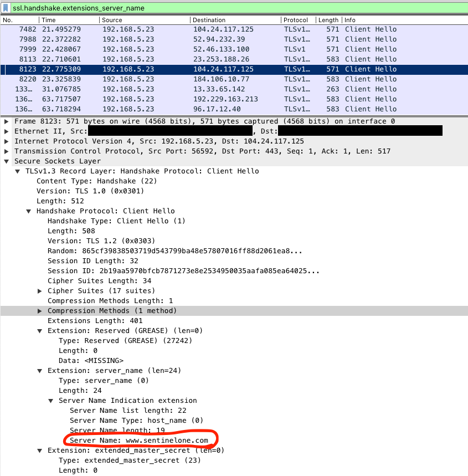Expand the Cipher Suites (17 suites) list

[x=40, y=291]
